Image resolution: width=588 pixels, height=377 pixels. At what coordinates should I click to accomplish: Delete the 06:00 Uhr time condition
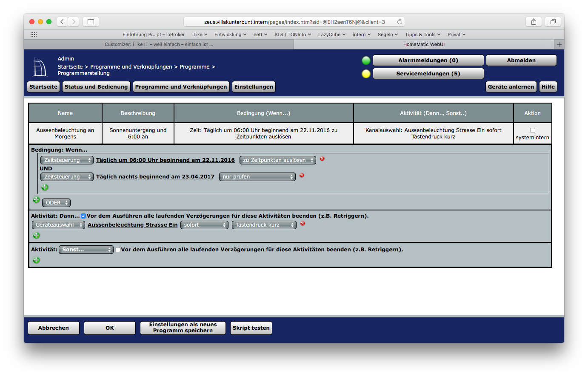(x=322, y=159)
